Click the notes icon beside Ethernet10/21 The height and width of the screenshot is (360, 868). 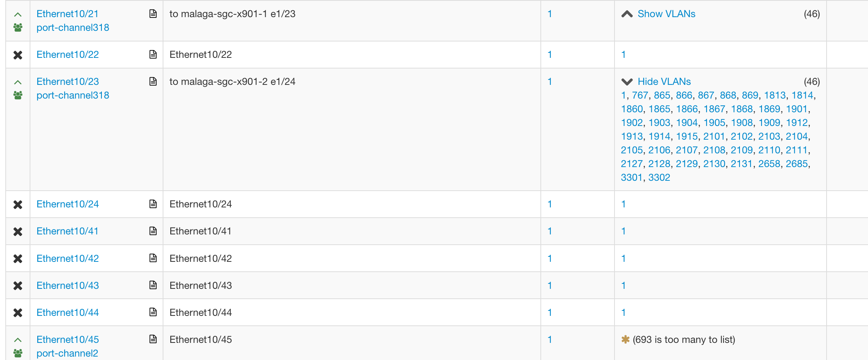(153, 13)
